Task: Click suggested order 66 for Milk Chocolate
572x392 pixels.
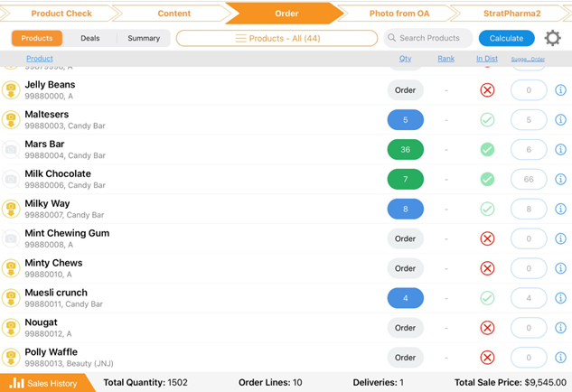Action: click(529, 179)
